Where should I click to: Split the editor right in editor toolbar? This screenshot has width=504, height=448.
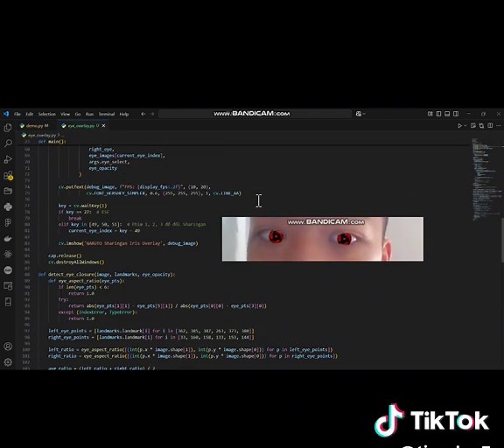click(x=490, y=126)
